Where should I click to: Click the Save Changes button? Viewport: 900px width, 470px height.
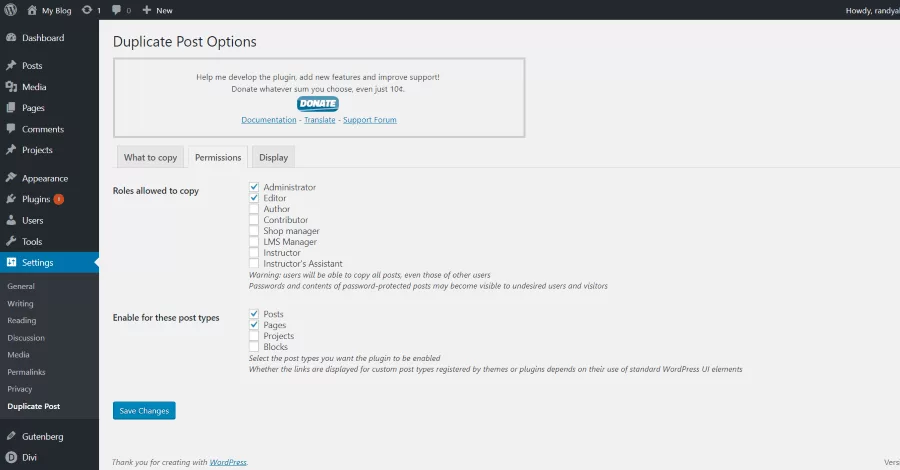144,410
